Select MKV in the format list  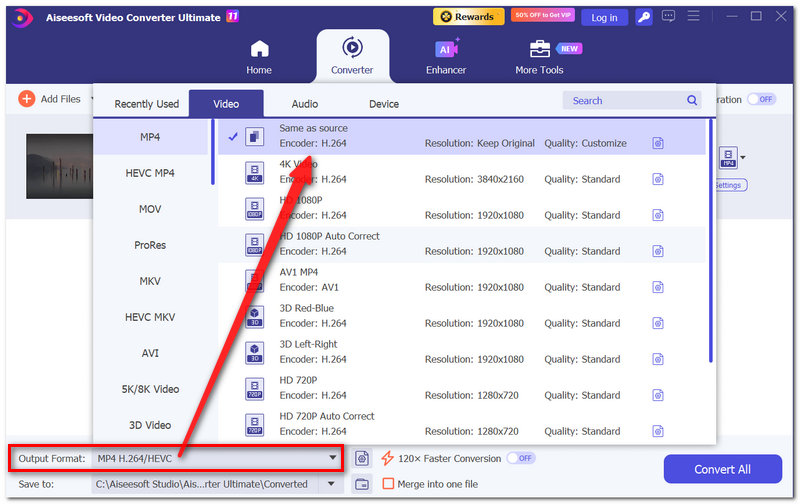click(x=150, y=281)
